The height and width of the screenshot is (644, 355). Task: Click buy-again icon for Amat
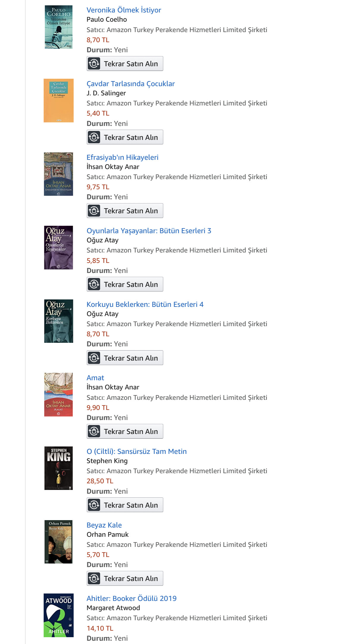[x=94, y=431]
